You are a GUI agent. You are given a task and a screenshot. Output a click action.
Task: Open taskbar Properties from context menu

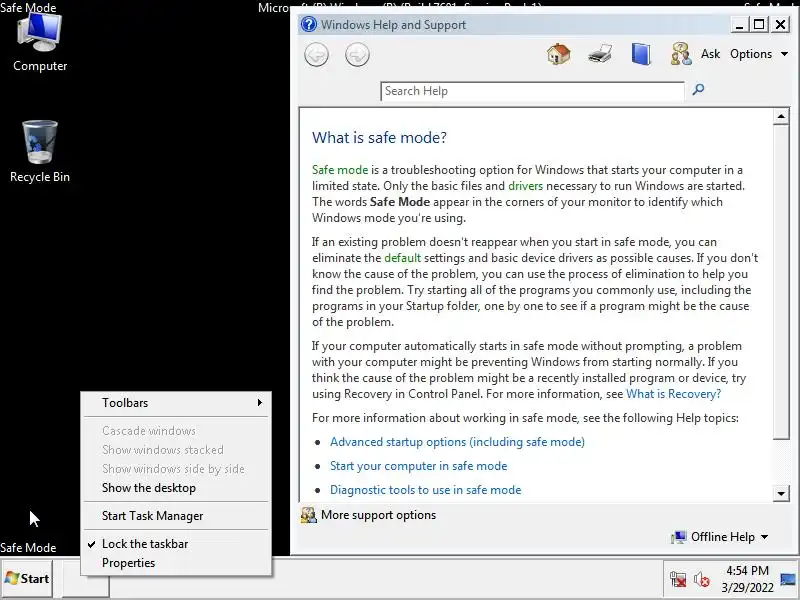click(176, 563)
